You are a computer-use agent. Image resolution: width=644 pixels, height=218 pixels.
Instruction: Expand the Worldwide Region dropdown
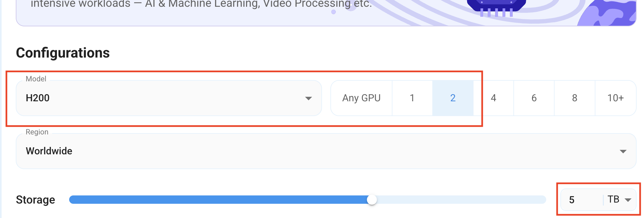pos(326,151)
